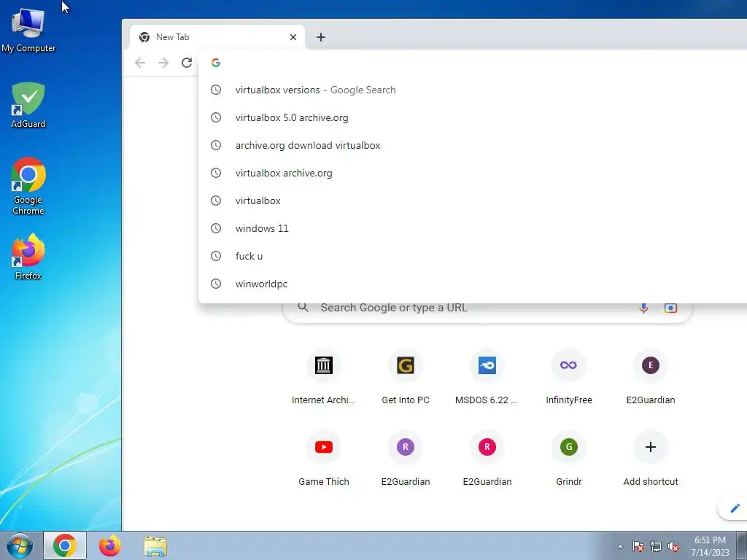
Task: Click search magnifier icon in Google box
Action: pyautogui.click(x=303, y=308)
